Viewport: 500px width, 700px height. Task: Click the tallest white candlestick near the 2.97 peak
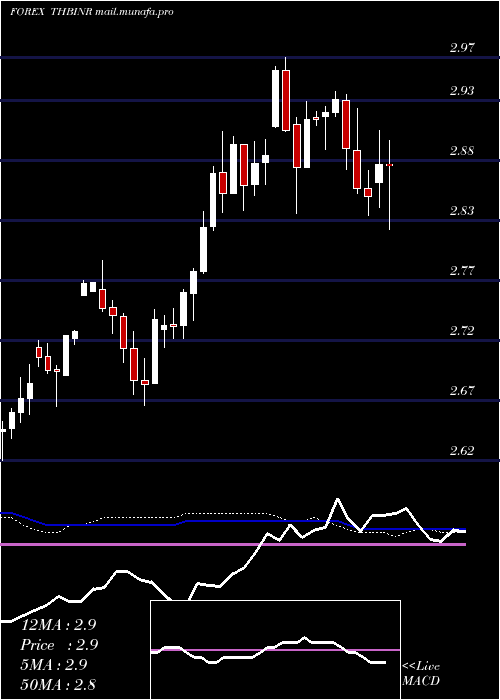pos(276,99)
